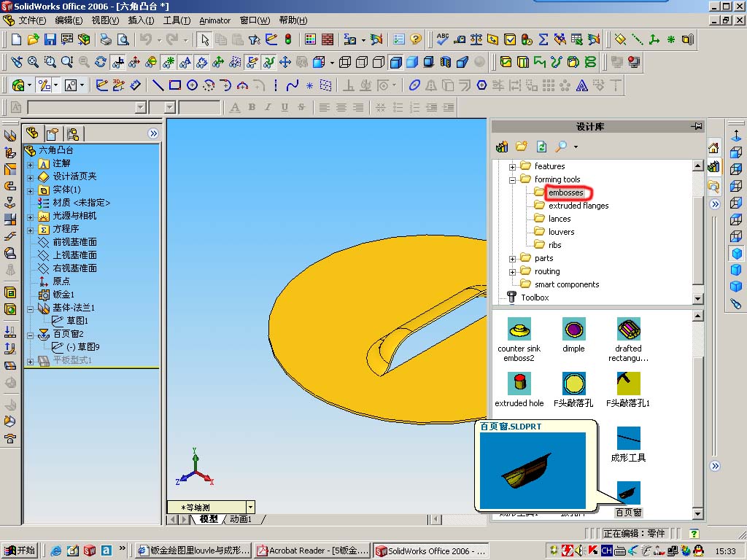This screenshot has height=560, width=747.
Task: Open the louvers folder
Action: tap(561, 232)
